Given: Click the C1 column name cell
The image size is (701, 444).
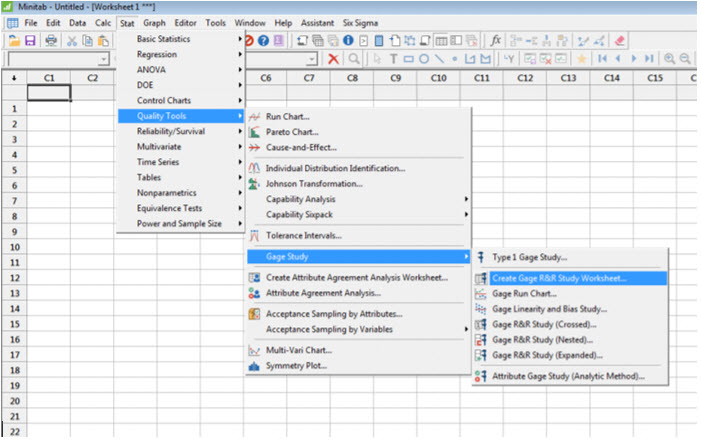Looking at the screenshot, I should (49, 93).
